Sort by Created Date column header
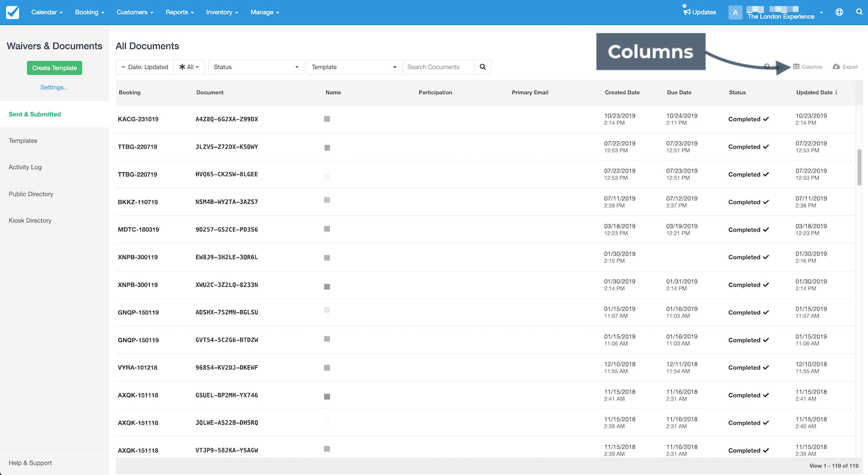The image size is (868, 475). pos(622,92)
